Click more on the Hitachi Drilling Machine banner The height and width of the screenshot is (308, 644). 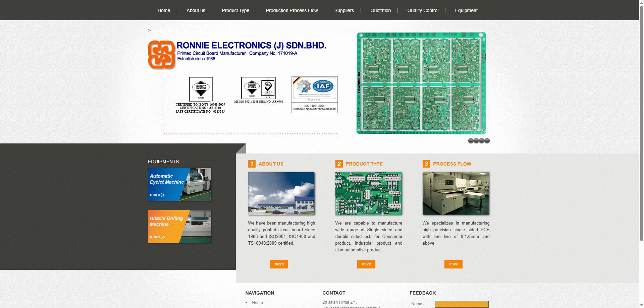157,237
